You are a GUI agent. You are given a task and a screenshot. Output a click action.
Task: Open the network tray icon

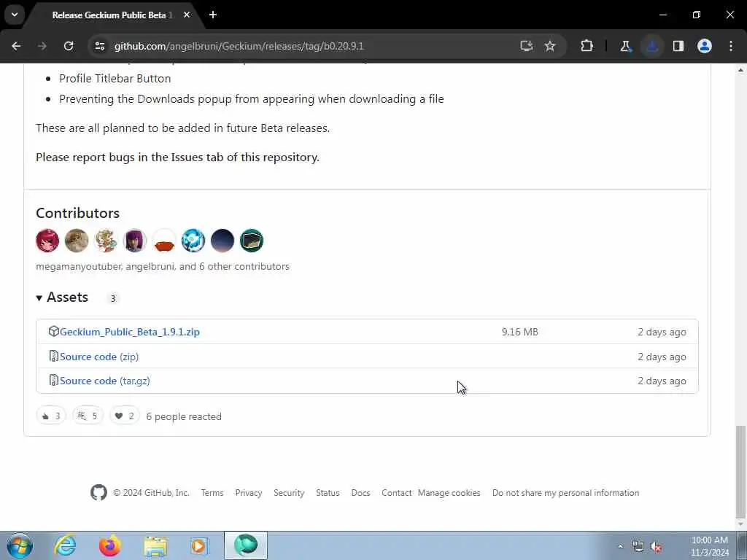point(638,547)
